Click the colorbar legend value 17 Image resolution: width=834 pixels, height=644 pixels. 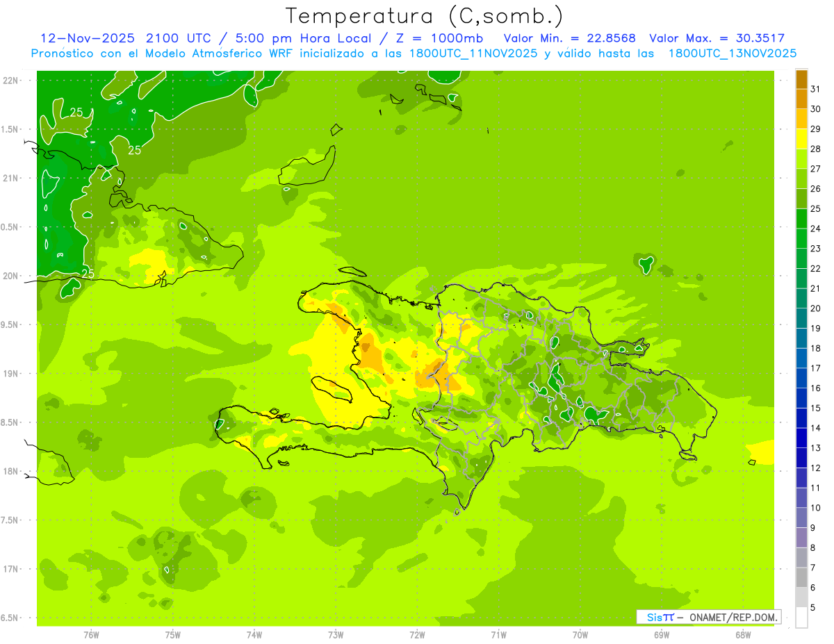815,368
